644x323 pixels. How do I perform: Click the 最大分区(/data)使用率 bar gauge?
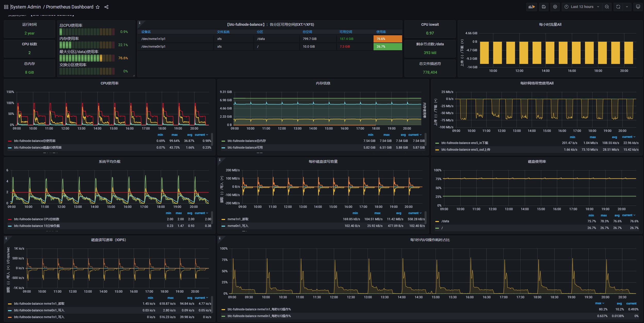pos(87,58)
